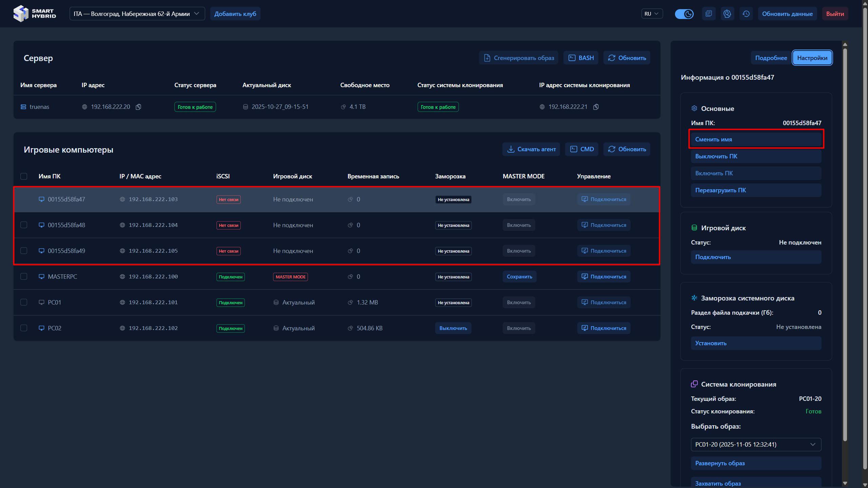Click the support headset icon
This screenshot has width=868, height=488.
tap(727, 14)
